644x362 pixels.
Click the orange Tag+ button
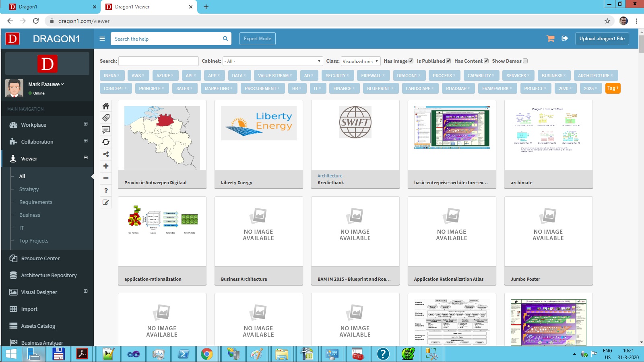[613, 88]
